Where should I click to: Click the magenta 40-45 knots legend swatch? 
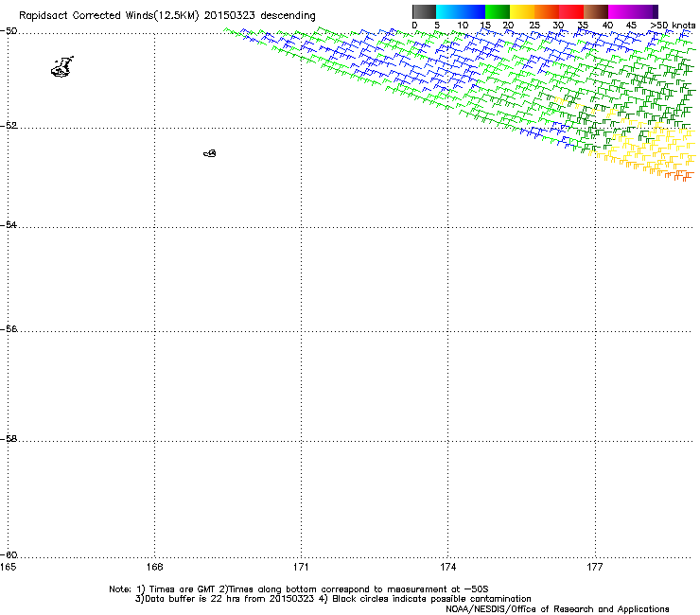tap(621, 11)
